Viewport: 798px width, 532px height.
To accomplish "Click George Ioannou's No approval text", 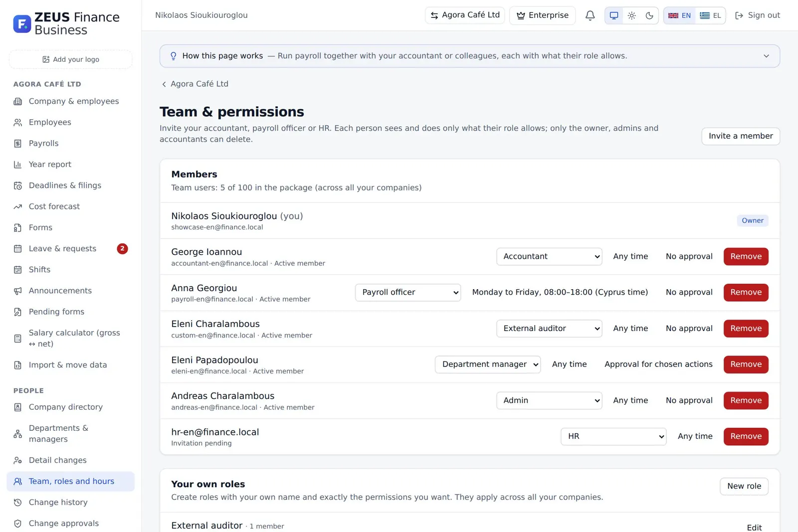I will (x=689, y=256).
